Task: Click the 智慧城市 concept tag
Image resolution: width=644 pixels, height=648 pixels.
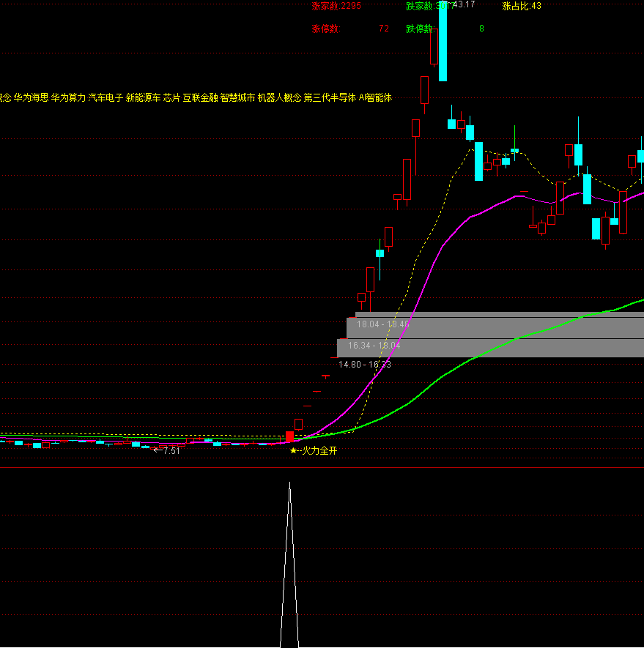Action: coord(237,97)
